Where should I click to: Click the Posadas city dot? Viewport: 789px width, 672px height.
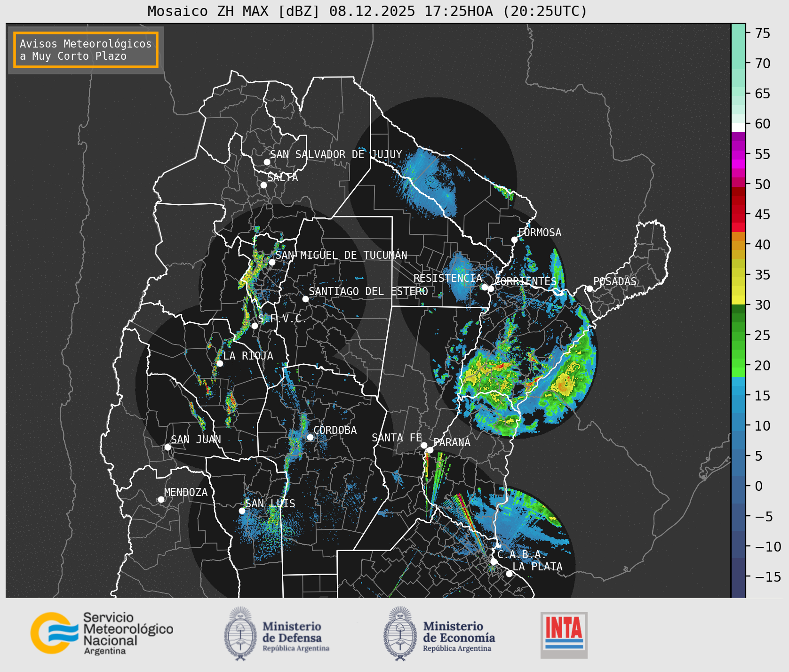pos(590,288)
